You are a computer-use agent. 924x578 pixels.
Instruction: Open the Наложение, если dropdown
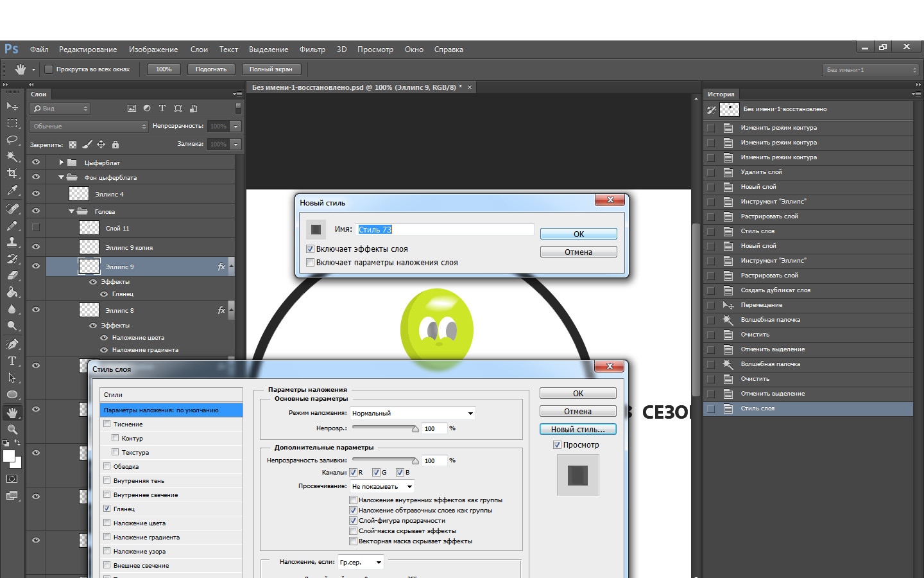tap(361, 562)
